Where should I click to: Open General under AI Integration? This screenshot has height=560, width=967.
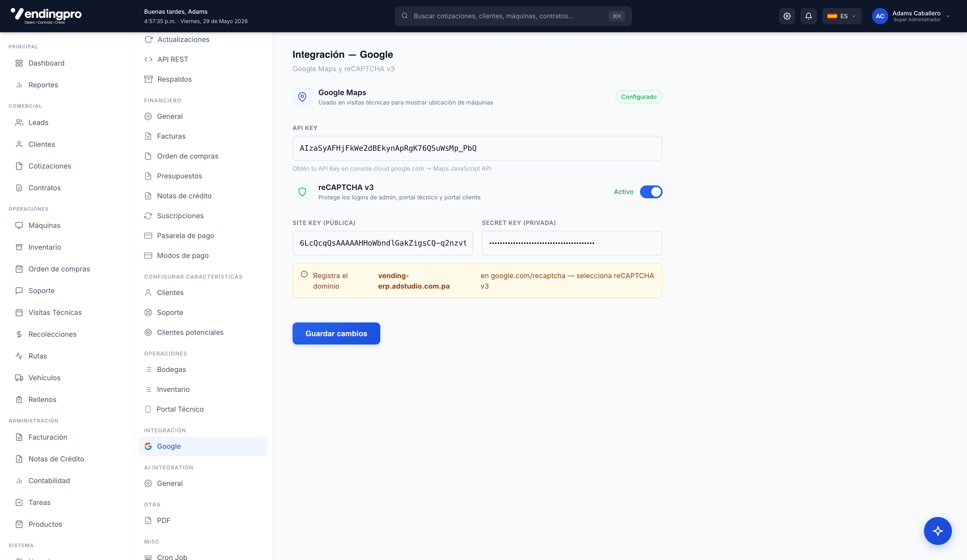pyautogui.click(x=170, y=483)
